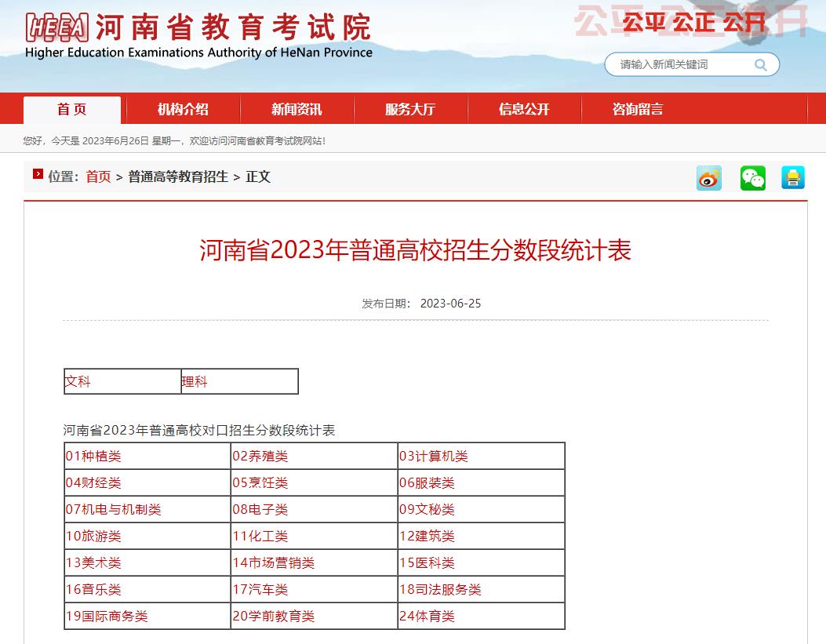Image resolution: width=826 pixels, height=644 pixels.
Task: Open the 首页 navigation tab
Action: click(72, 110)
